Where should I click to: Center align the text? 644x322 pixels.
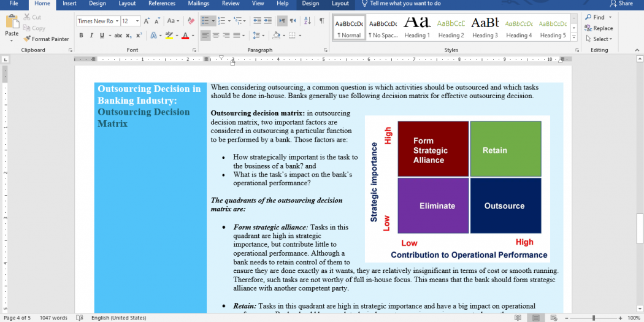click(x=217, y=36)
